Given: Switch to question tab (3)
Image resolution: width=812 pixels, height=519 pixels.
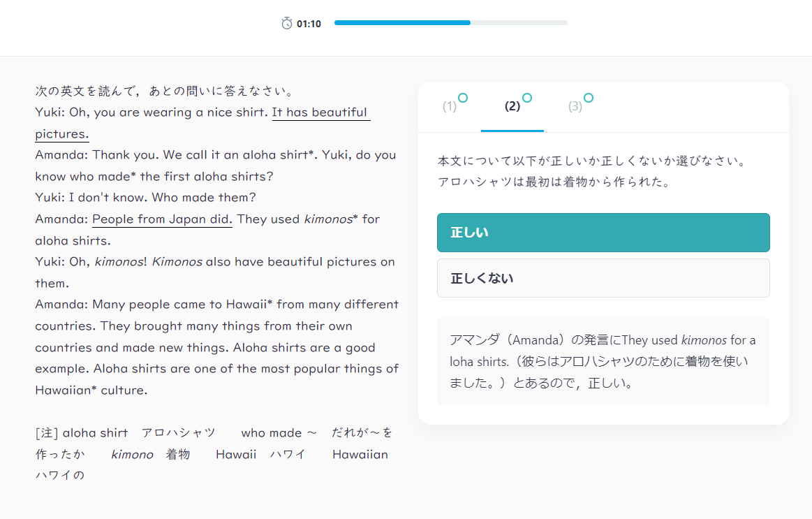Looking at the screenshot, I should click(575, 107).
